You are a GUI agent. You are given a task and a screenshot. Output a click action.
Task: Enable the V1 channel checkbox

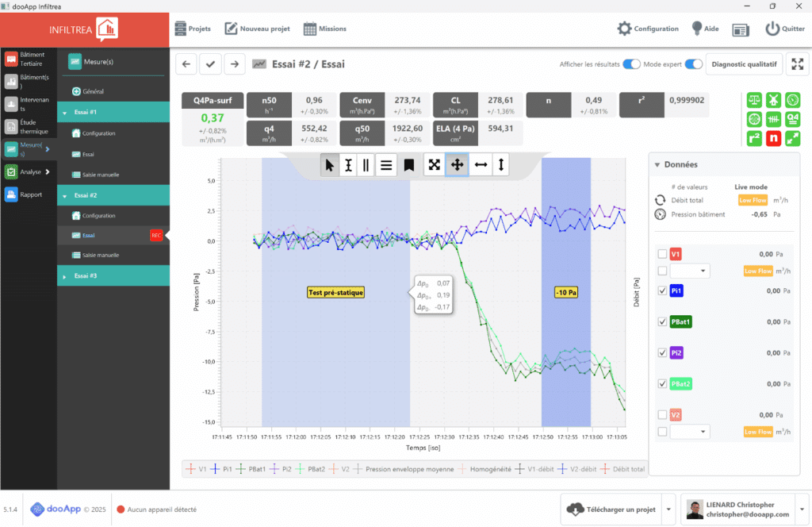[662, 254]
